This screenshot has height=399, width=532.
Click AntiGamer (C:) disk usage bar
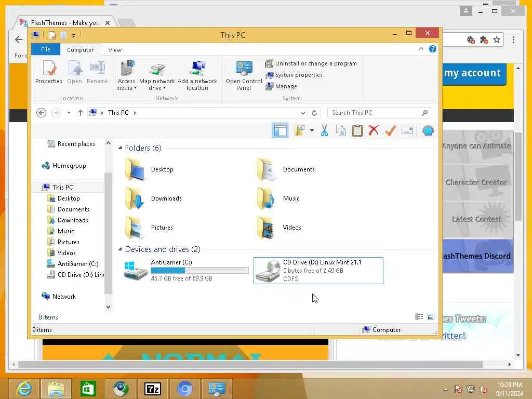tap(200, 270)
